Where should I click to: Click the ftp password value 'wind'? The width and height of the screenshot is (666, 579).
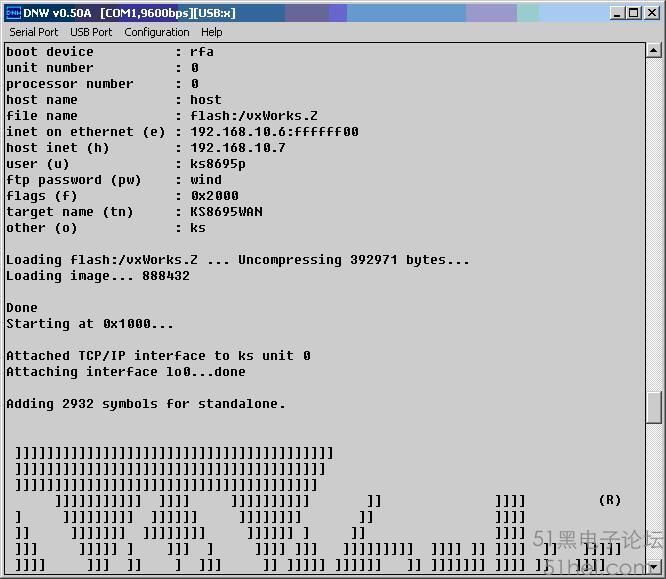click(x=206, y=180)
